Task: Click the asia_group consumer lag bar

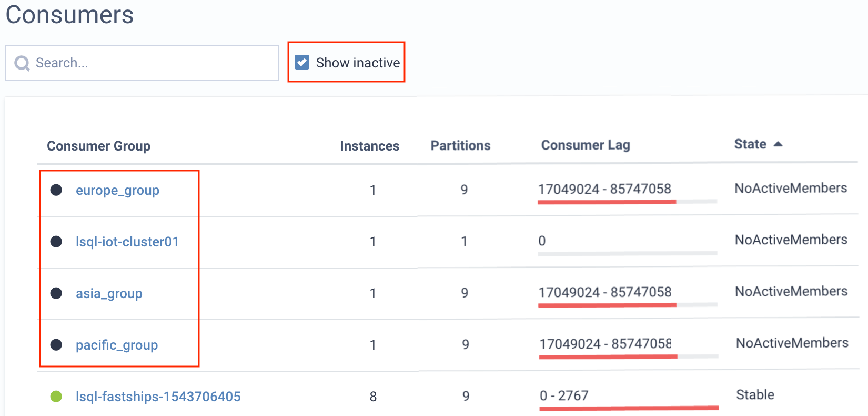Action: point(628,305)
